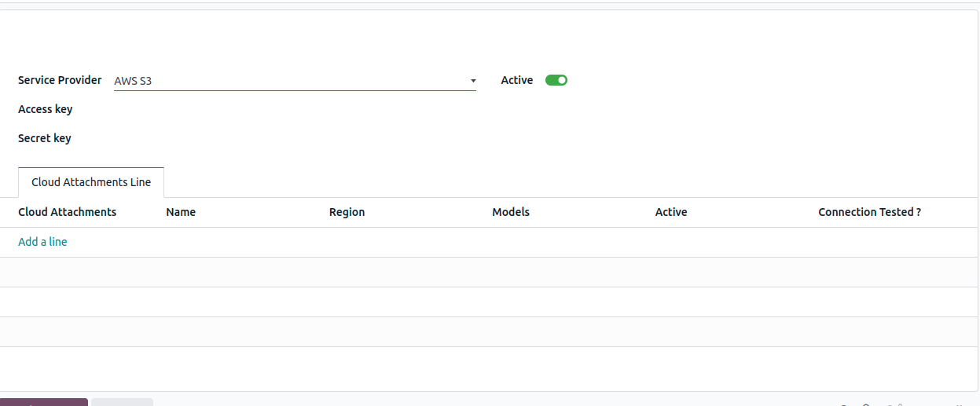Click the Models column header
980x406 pixels.
(x=511, y=212)
